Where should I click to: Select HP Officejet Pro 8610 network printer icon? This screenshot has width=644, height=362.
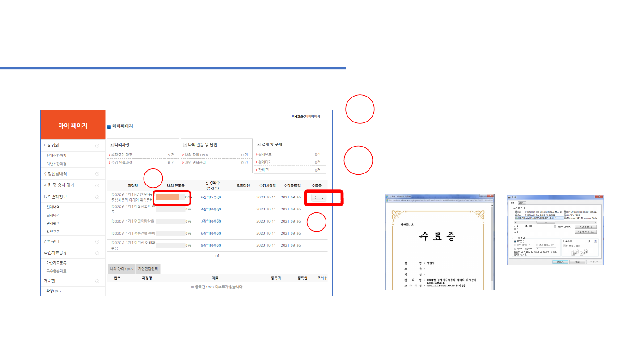517,218
